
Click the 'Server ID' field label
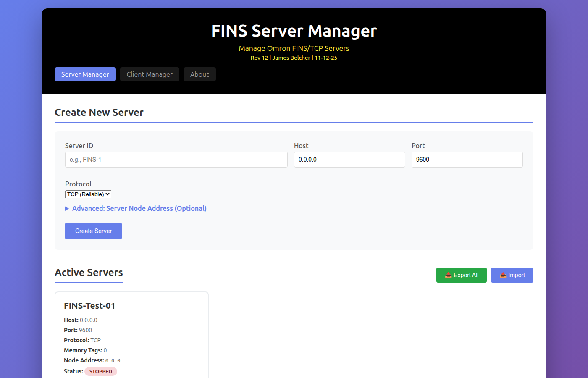coord(79,146)
